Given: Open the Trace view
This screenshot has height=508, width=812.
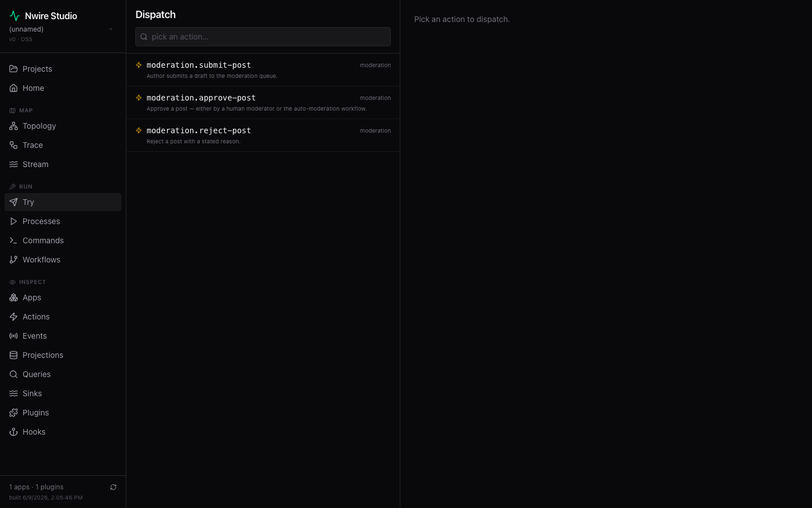Looking at the screenshot, I should (x=63, y=145).
